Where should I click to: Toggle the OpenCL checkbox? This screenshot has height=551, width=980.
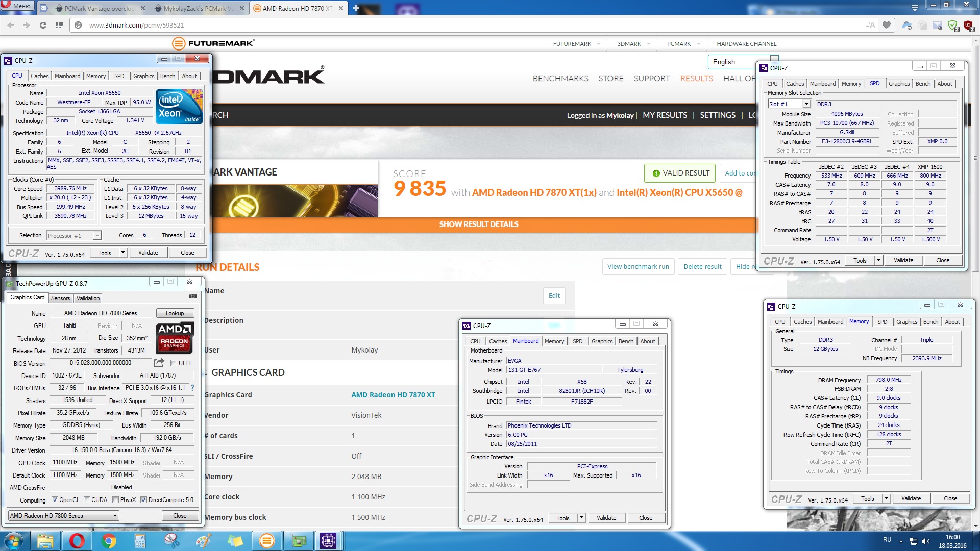click(x=55, y=500)
